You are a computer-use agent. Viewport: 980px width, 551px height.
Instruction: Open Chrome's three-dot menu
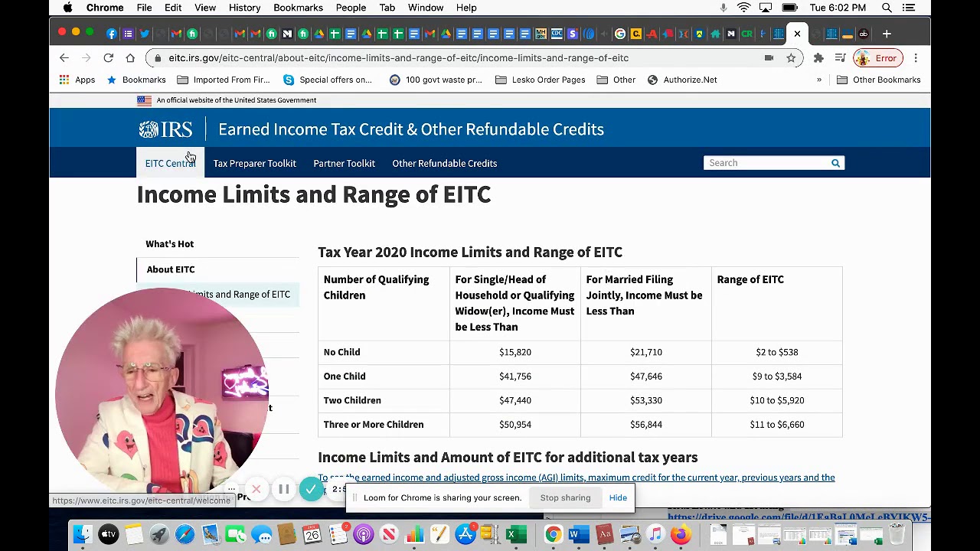(x=916, y=58)
